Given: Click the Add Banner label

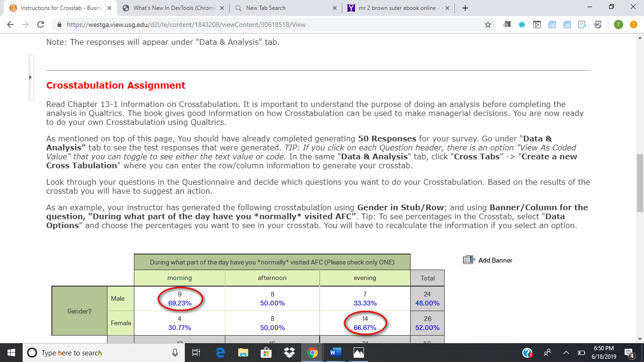Looking at the screenshot, I should pos(495,260).
